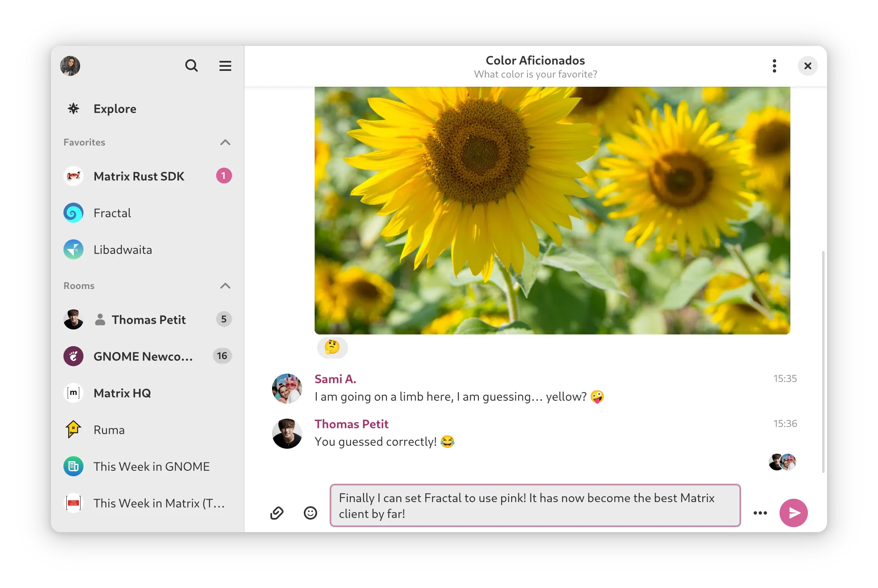Screen dimensions: 878x588
Task: Open the emoji picker smiley icon
Action: tap(310, 513)
